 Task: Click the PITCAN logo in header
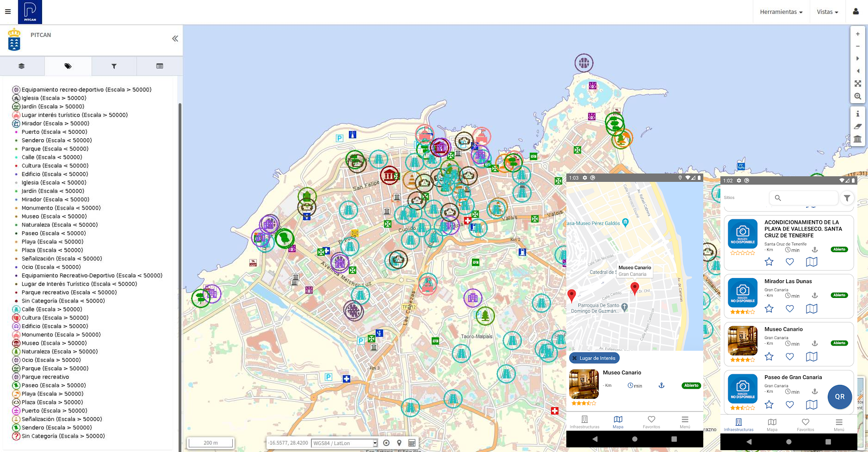30,12
